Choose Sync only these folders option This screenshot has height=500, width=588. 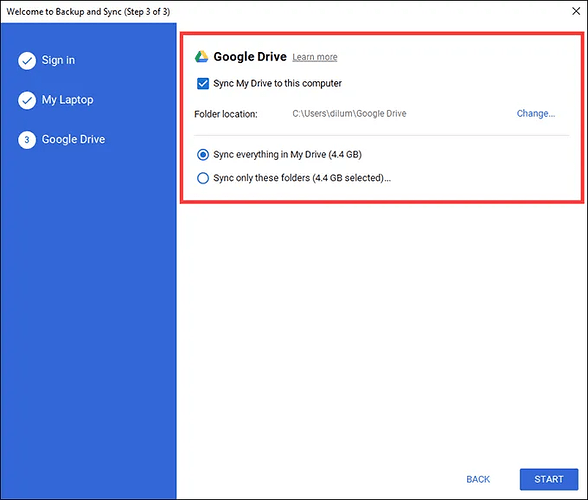pyautogui.click(x=203, y=178)
